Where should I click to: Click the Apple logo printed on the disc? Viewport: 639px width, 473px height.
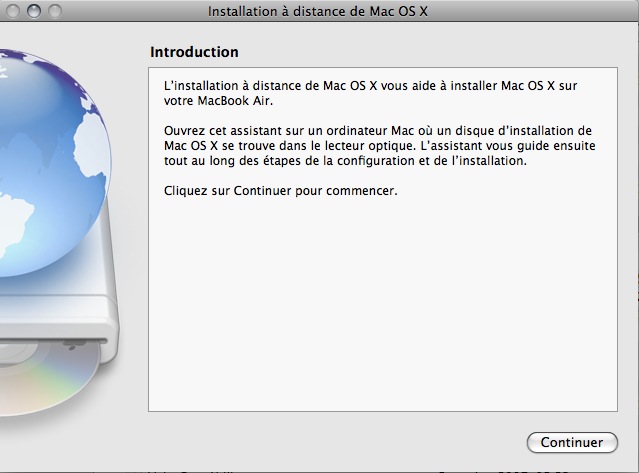73,348
